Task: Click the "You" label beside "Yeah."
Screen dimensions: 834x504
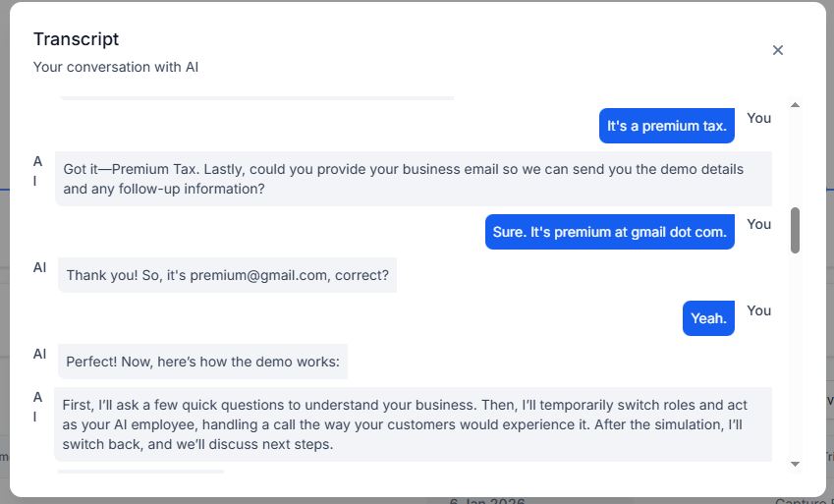Action: [x=758, y=310]
